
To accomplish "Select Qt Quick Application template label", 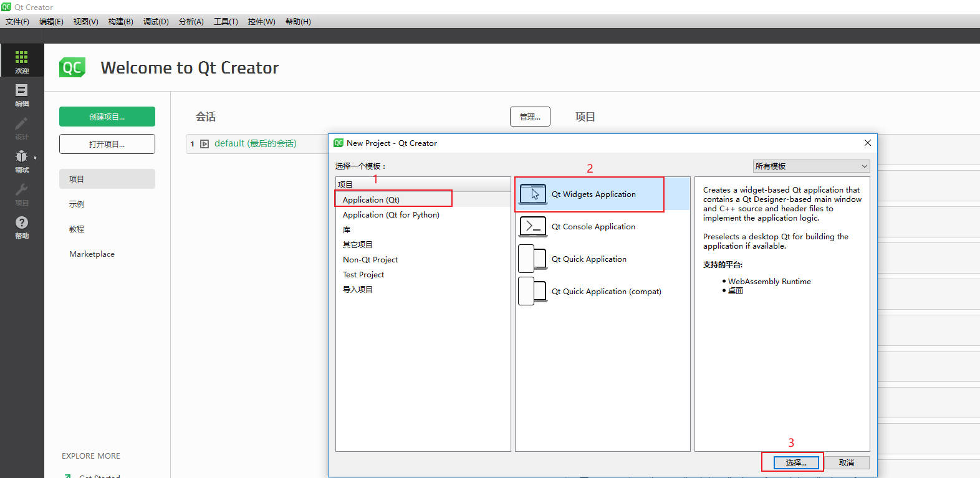I will 589,259.
